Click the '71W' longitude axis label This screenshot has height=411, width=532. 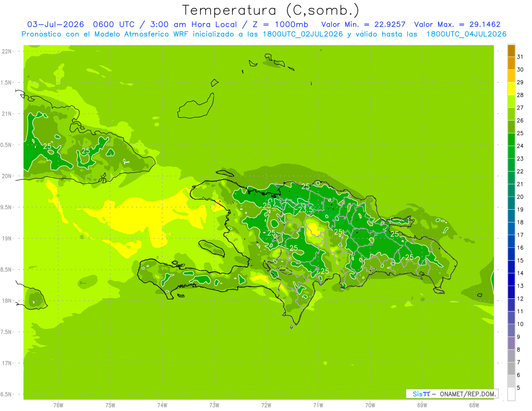tap(318, 405)
